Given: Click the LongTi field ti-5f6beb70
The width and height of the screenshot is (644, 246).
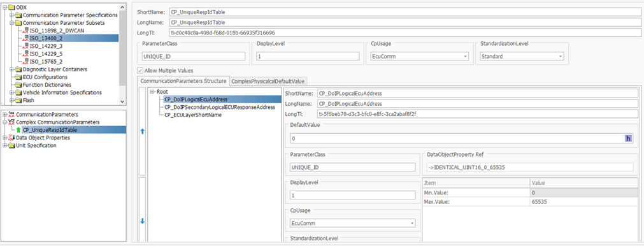Looking at the screenshot, I should point(478,114).
